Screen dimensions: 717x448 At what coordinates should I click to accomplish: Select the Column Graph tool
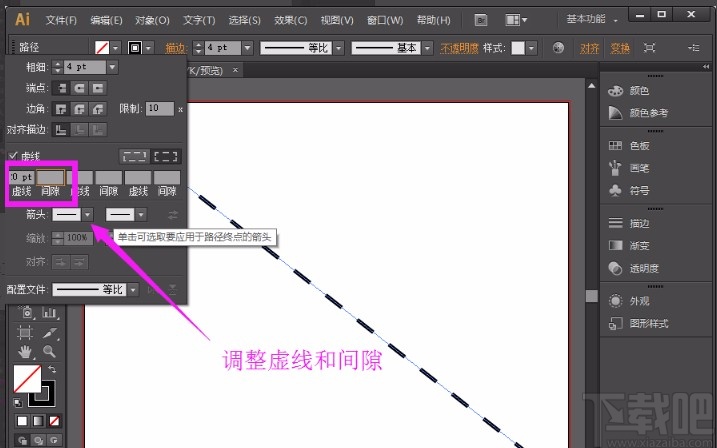(x=49, y=313)
